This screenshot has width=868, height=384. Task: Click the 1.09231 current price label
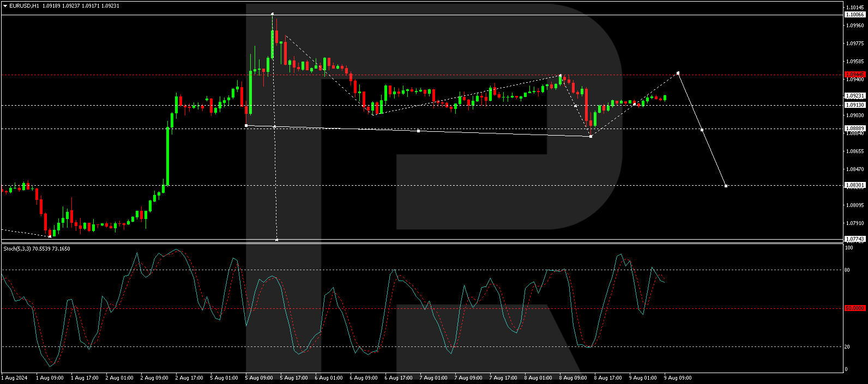pyautogui.click(x=854, y=96)
